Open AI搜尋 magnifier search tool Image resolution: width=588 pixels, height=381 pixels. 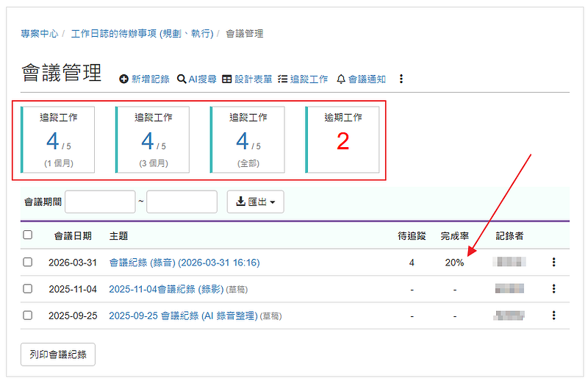(182, 79)
